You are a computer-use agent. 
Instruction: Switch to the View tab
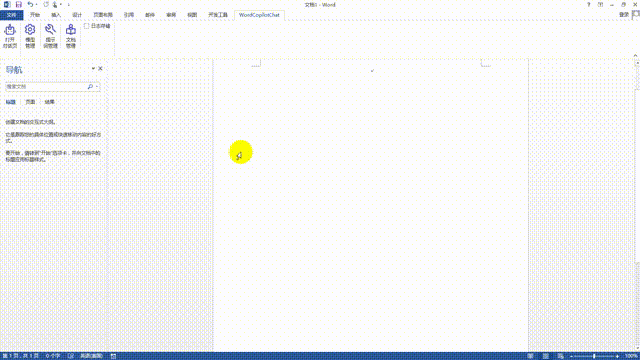tap(192, 15)
